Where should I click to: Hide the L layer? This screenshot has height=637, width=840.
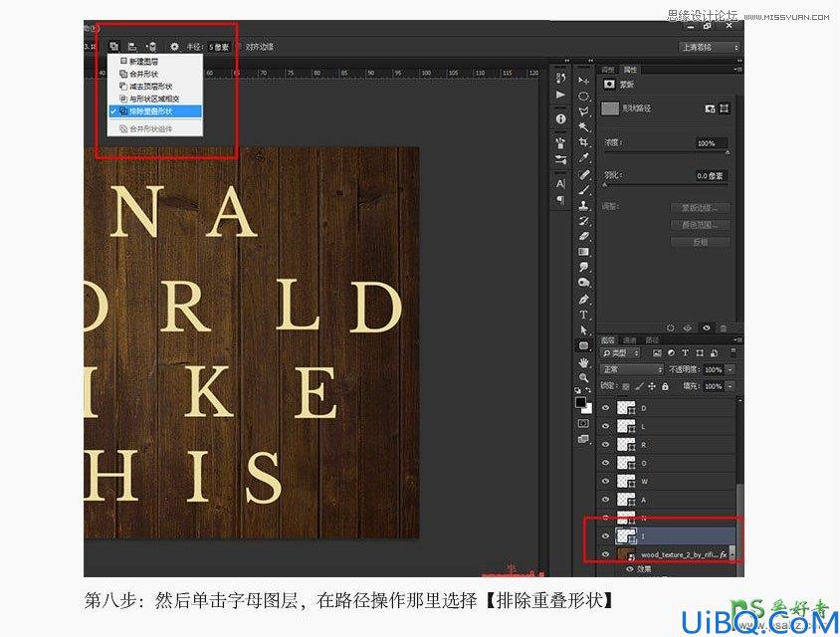coord(605,426)
